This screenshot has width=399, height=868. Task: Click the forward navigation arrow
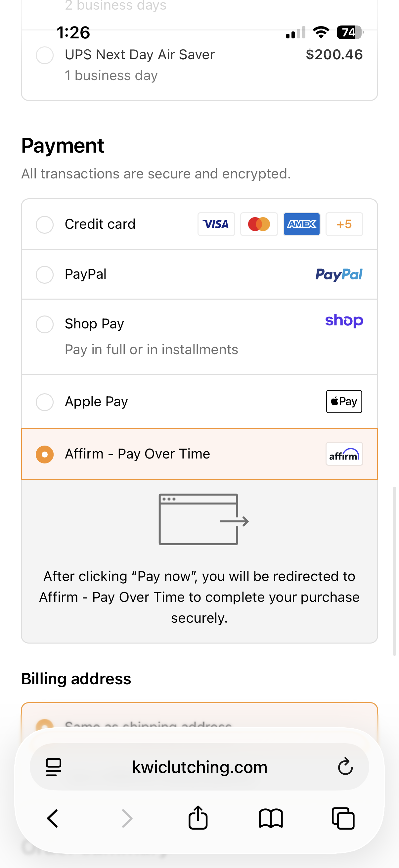click(x=127, y=818)
